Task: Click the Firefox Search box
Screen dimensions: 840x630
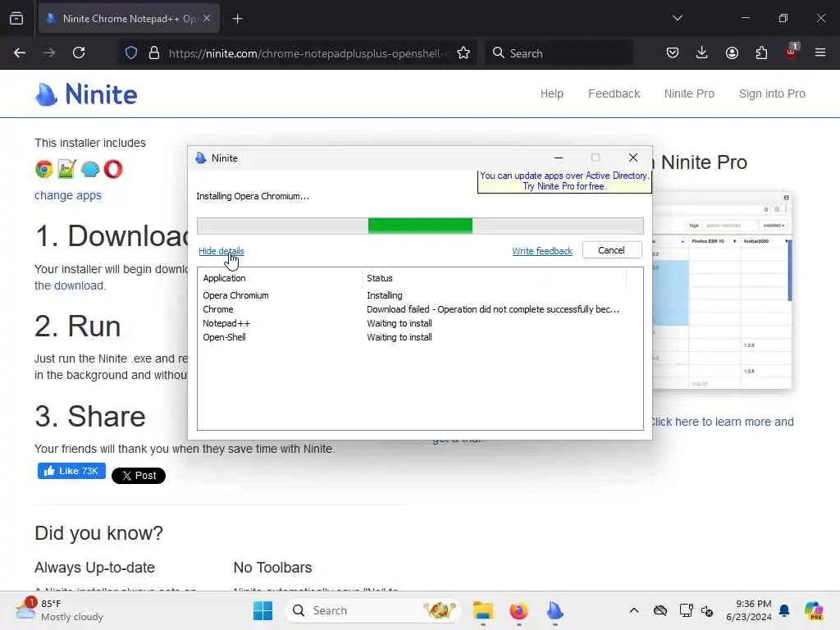Action: 559,53
